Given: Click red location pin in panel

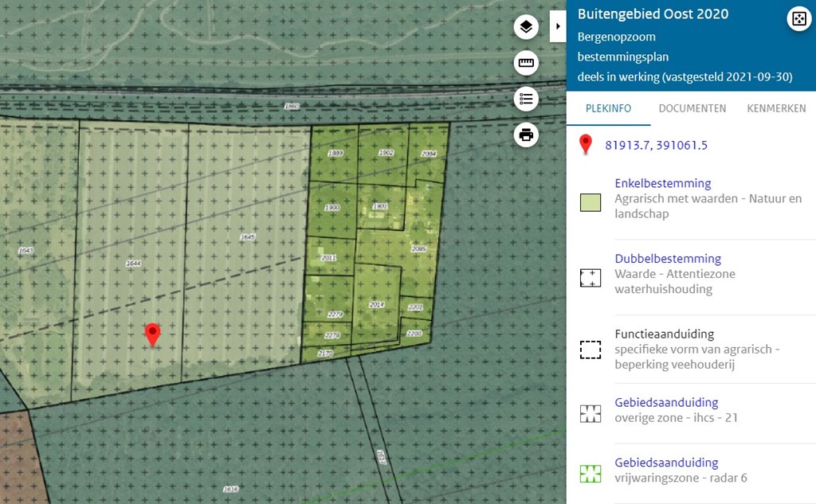Looking at the screenshot, I should 586,145.
